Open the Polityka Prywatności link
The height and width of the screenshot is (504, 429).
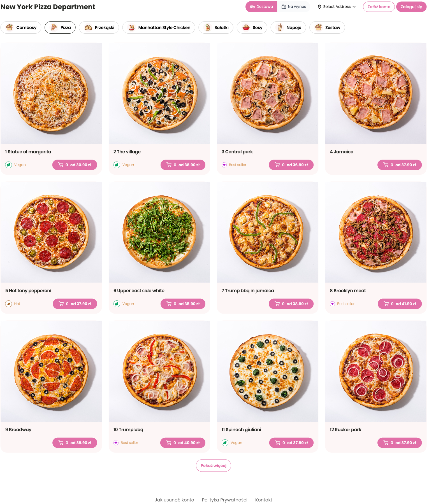pyautogui.click(x=225, y=500)
